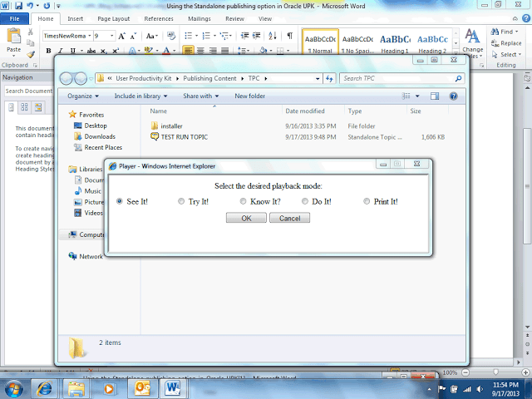This screenshot has width=532, height=399.
Task: Click the Clear Formatting icon
Action: [171, 36]
